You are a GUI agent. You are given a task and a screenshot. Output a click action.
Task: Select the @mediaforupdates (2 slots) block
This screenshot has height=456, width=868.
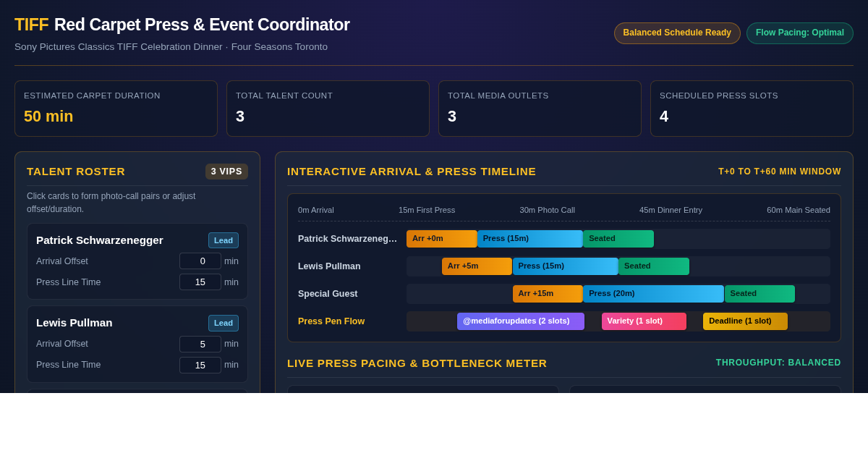(x=521, y=321)
